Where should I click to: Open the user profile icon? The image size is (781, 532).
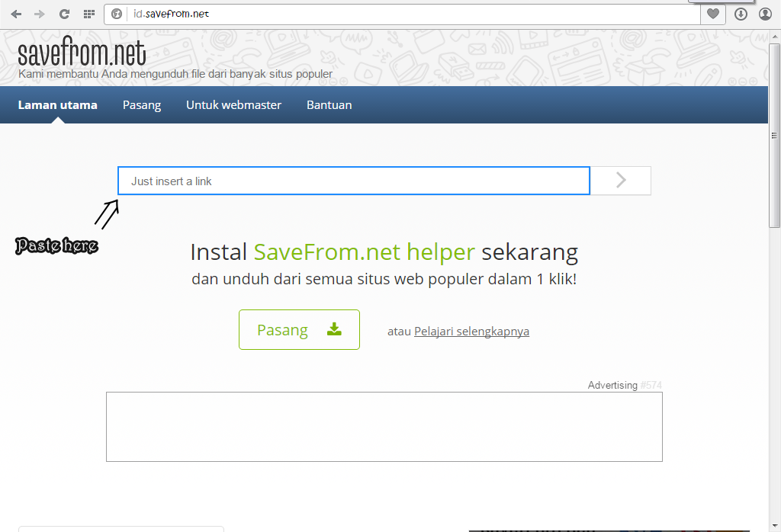[765, 14]
